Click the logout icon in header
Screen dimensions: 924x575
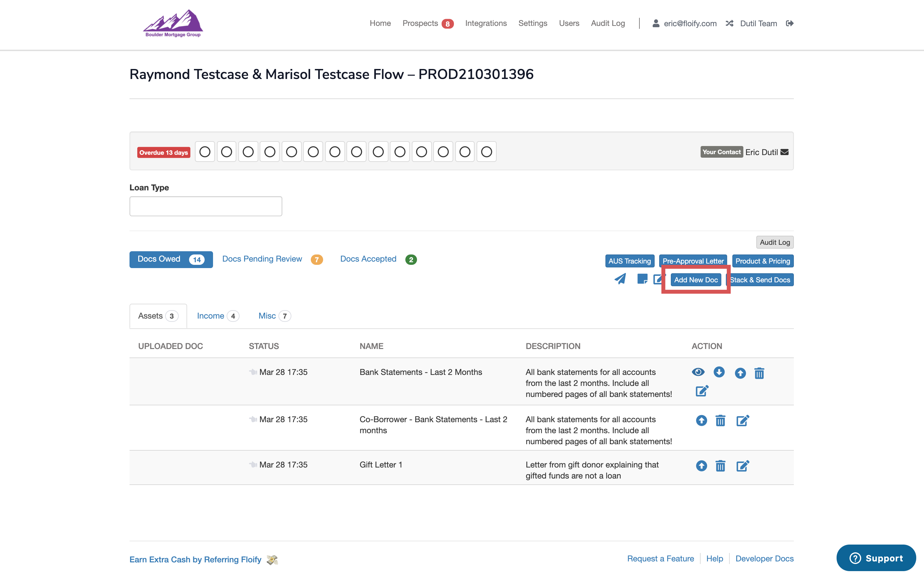[x=790, y=24]
